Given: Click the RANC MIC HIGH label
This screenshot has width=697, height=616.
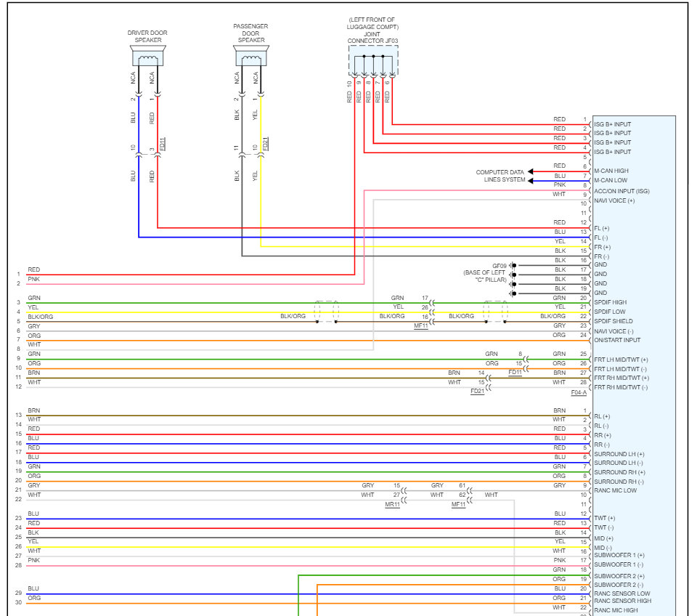Looking at the screenshot, I should coord(616,611).
